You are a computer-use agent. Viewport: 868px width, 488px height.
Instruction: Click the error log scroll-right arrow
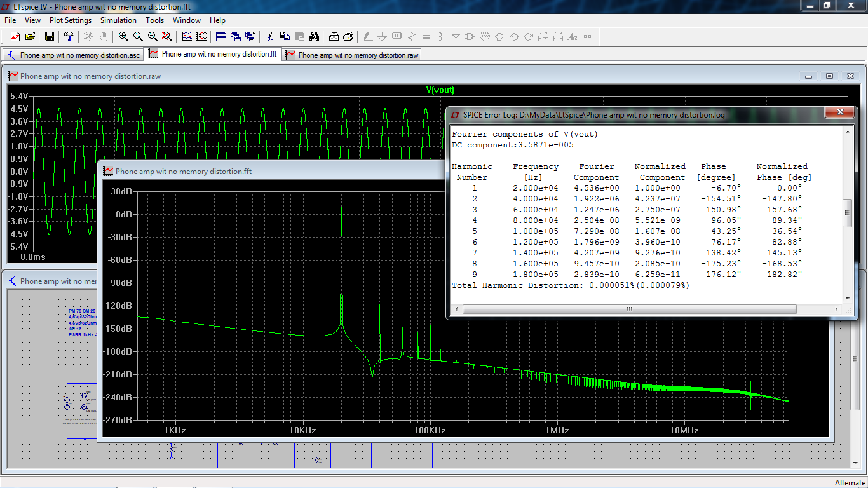pyautogui.click(x=837, y=309)
